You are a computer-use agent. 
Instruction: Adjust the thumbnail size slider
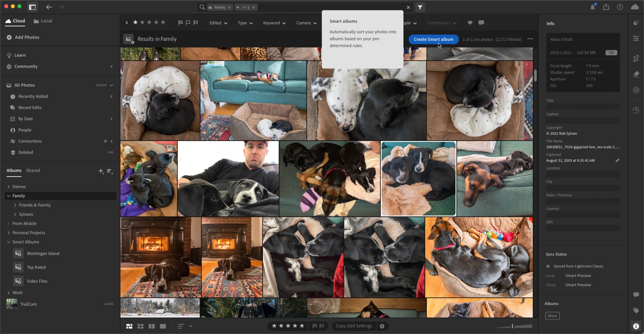(512, 326)
